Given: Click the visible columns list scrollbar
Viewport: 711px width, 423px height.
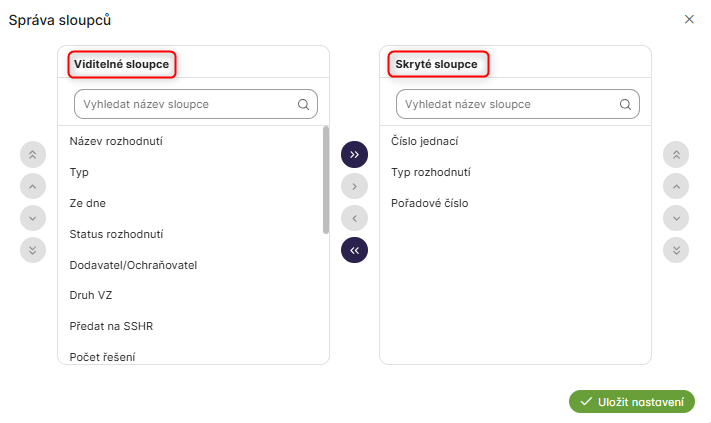Looking at the screenshot, I should (x=326, y=180).
